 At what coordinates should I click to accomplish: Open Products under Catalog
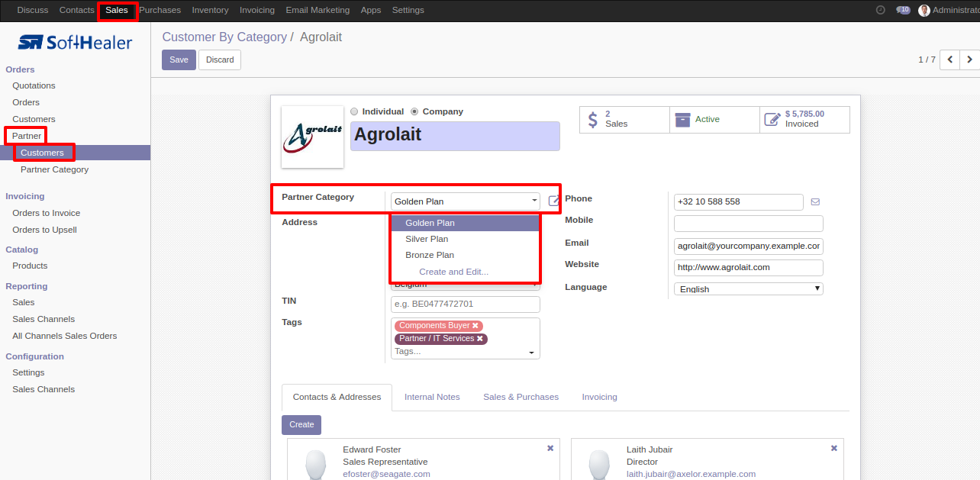pos(30,266)
